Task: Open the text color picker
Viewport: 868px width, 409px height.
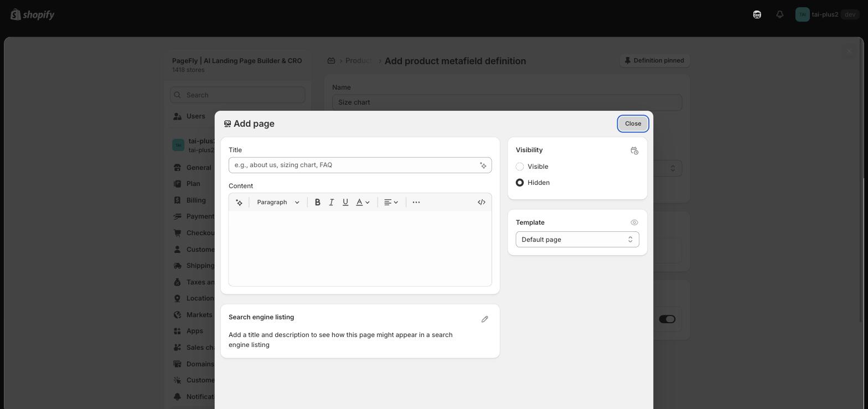Action: tap(363, 203)
